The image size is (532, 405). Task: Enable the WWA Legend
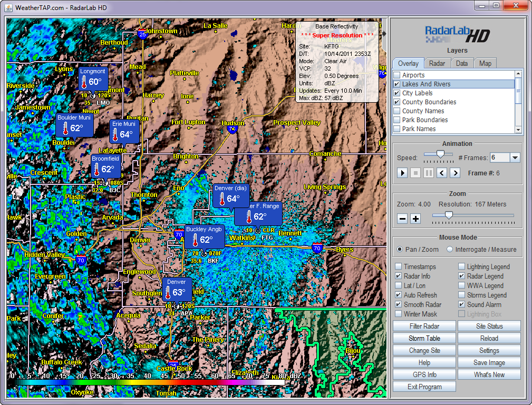(x=462, y=285)
